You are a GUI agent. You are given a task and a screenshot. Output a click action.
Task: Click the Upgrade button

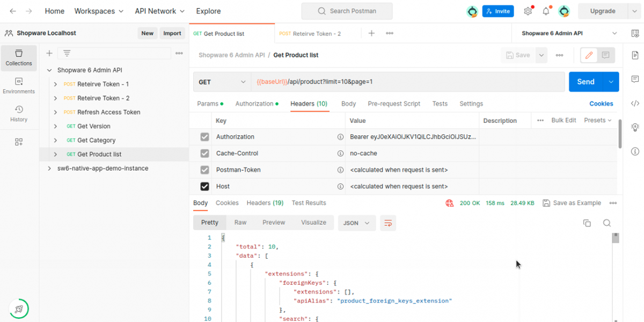(603, 11)
